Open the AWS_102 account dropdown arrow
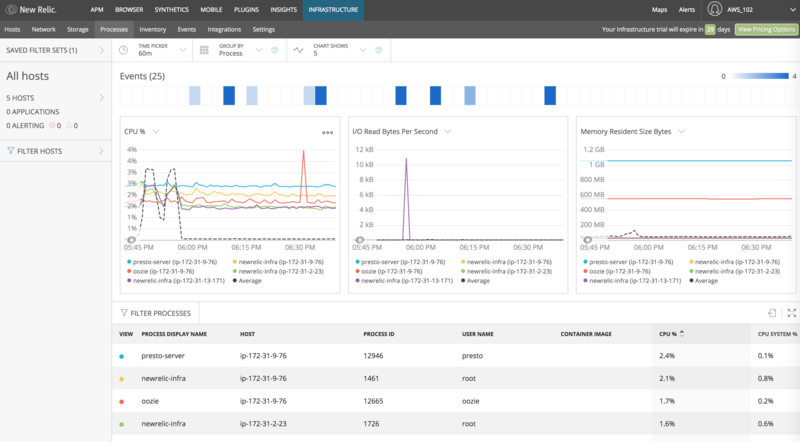 click(x=792, y=10)
